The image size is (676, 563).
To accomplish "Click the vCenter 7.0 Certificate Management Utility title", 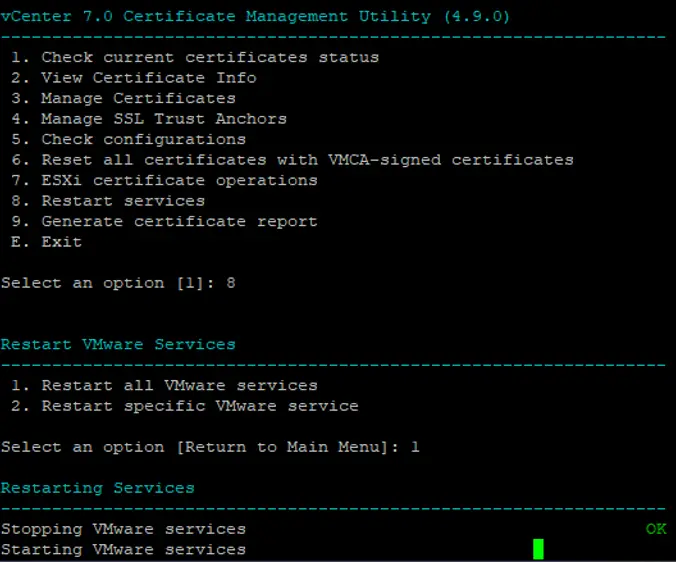I will pos(255,16).
